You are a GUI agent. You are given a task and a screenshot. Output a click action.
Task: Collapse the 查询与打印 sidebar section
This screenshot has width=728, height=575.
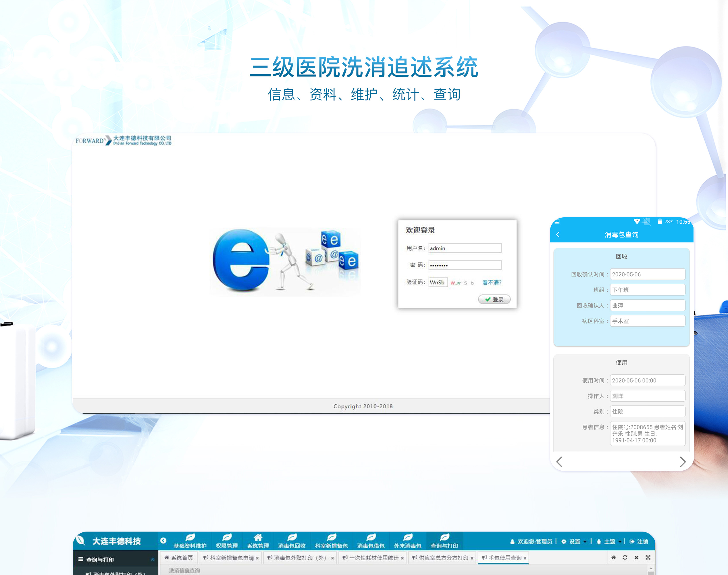(x=152, y=559)
